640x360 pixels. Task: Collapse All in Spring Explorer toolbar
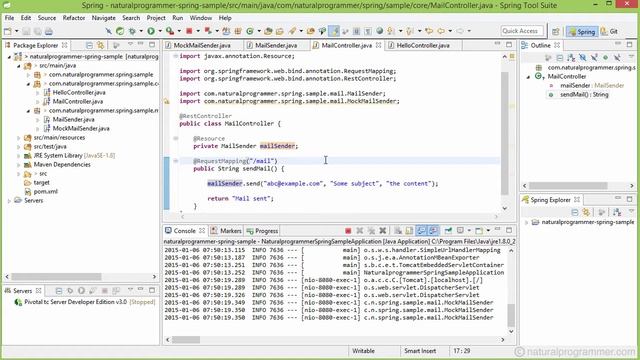coord(575,212)
